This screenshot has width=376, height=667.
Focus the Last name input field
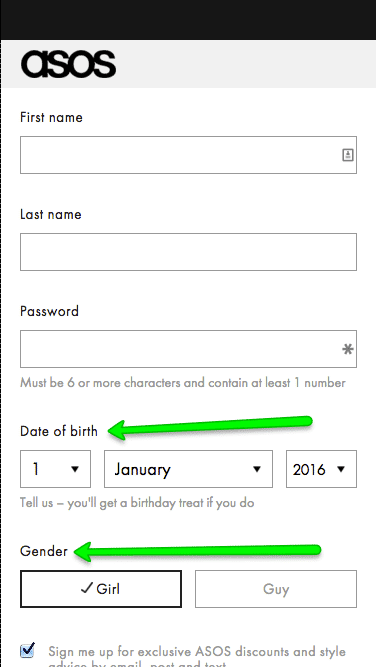[x=188, y=252]
